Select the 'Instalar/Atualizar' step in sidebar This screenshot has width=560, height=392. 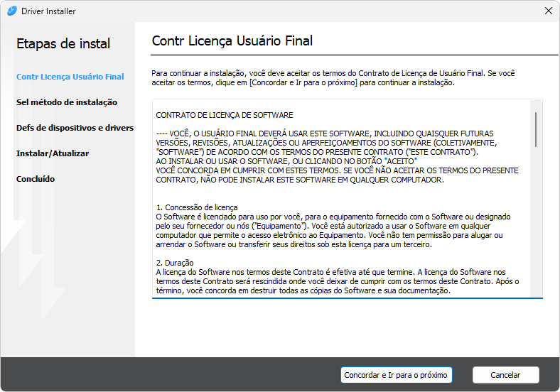point(53,153)
